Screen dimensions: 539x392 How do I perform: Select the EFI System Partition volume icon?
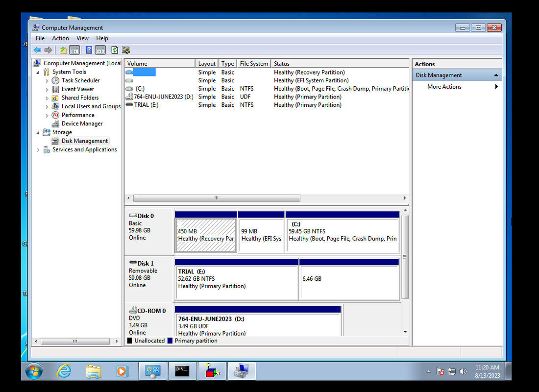point(129,80)
